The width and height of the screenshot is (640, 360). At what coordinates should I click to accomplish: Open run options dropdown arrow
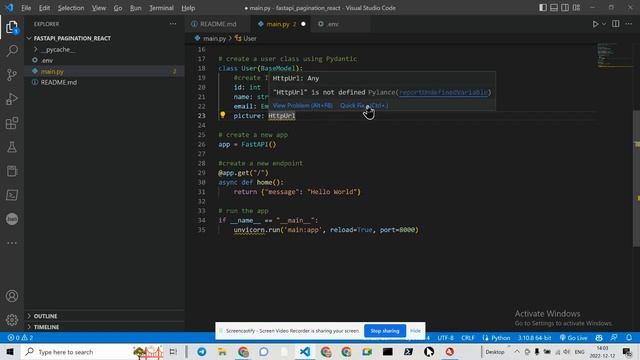[604, 24]
